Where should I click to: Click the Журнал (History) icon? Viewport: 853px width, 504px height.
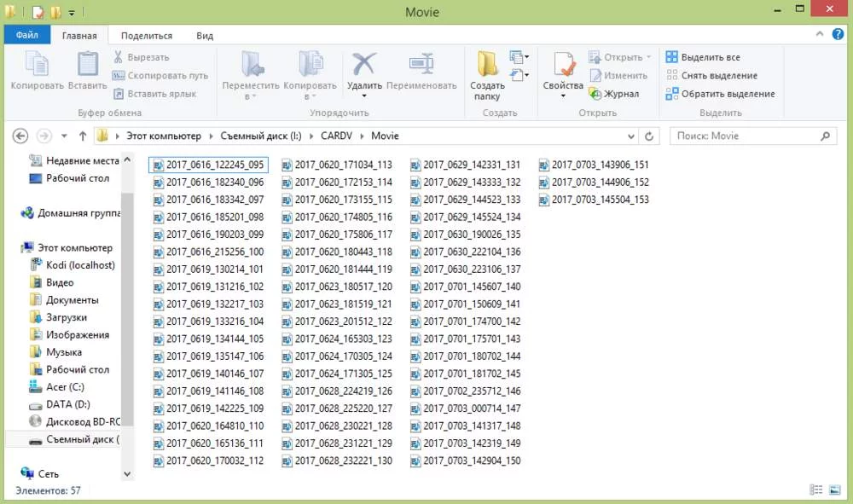tap(595, 94)
